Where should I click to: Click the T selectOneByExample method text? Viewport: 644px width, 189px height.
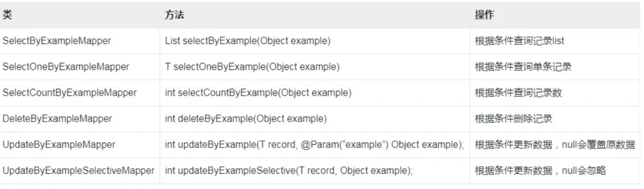[x=252, y=67]
